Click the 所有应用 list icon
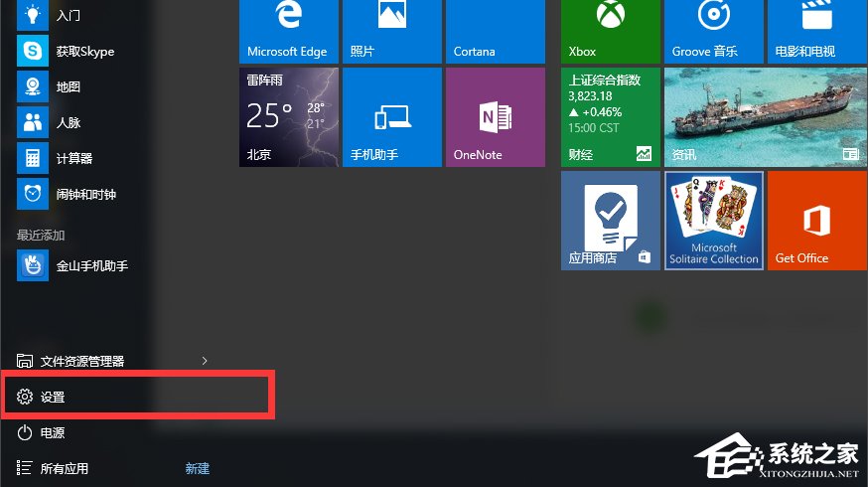Viewport: 868px width, 487px height. [x=25, y=468]
